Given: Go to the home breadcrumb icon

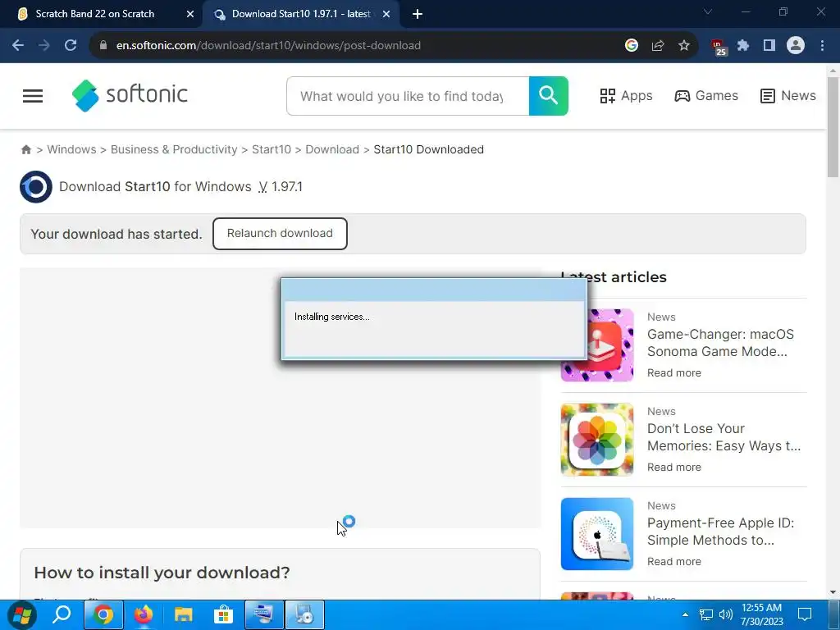Looking at the screenshot, I should (x=25, y=149).
